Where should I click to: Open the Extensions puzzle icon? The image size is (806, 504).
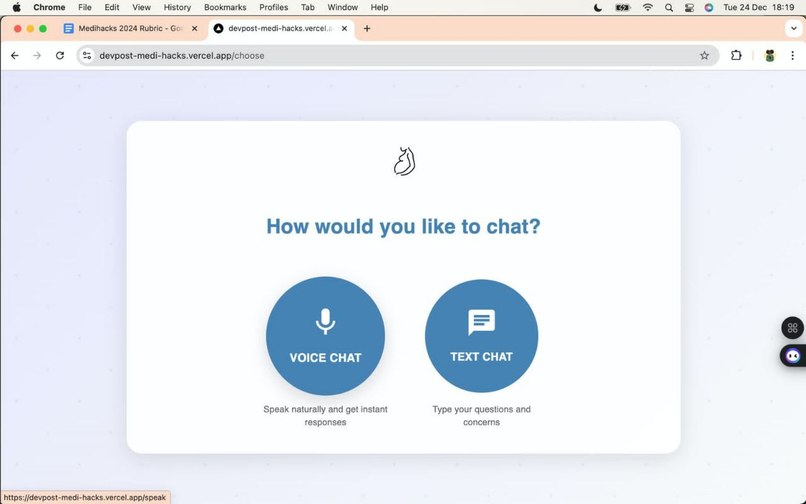736,56
